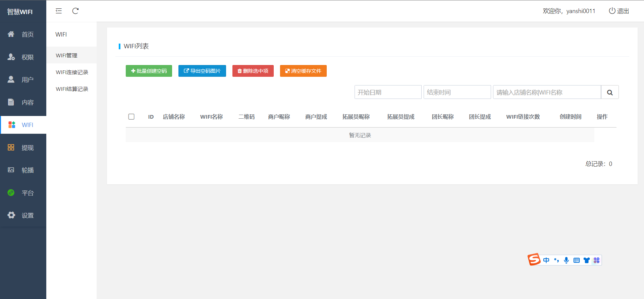
Task: Open the 轮播 carousel menu
Action: click(23, 170)
